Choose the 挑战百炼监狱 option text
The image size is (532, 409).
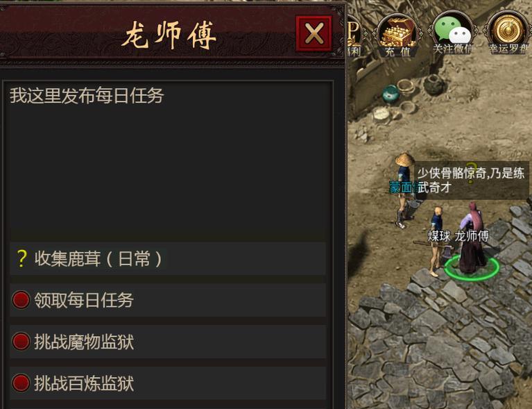84,383
